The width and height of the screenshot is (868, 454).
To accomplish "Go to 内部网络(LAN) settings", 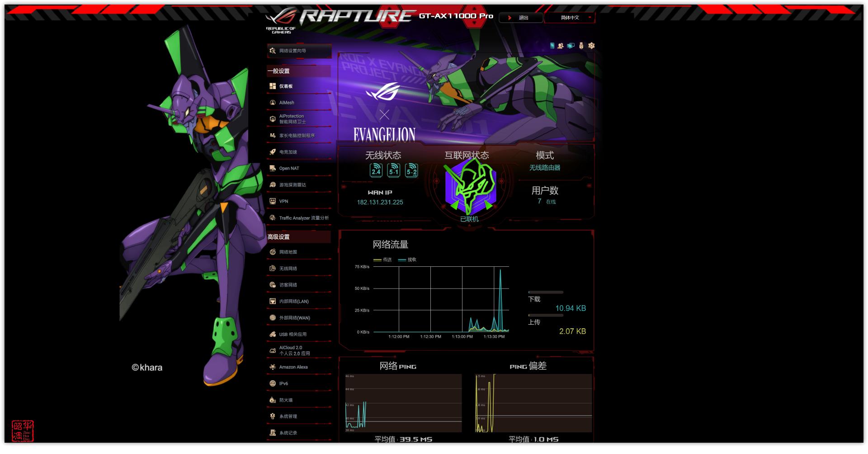I will [299, 302].
